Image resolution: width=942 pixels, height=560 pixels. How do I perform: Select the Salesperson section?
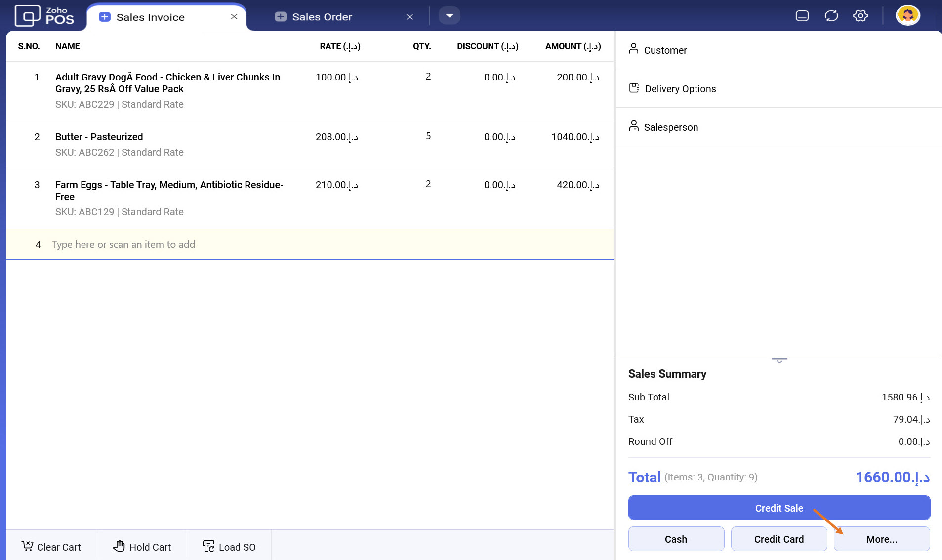(x=670, y=127)
